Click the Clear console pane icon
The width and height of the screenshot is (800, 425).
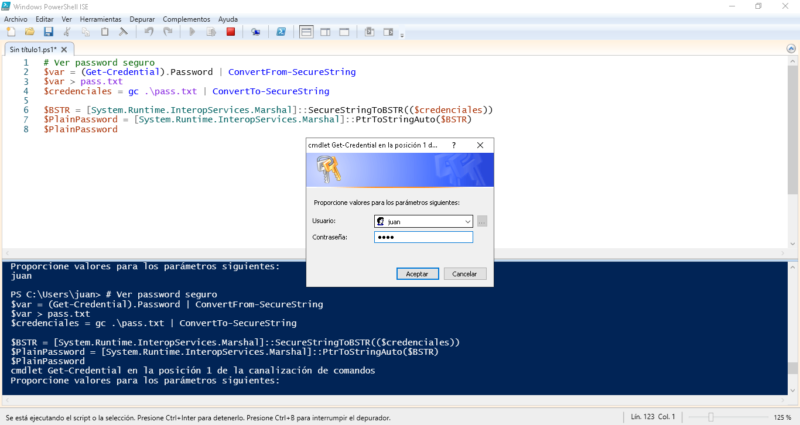click(x=123, y=32)
